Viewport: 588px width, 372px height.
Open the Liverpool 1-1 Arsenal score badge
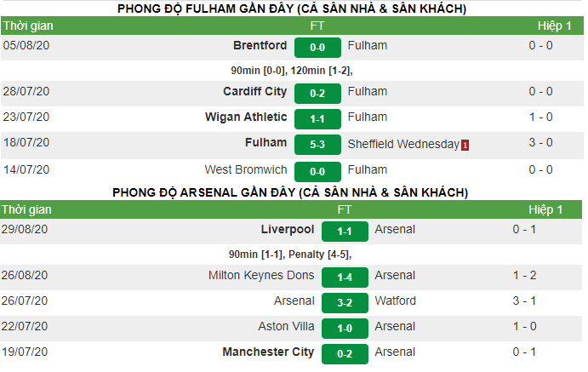pos(345,232)
